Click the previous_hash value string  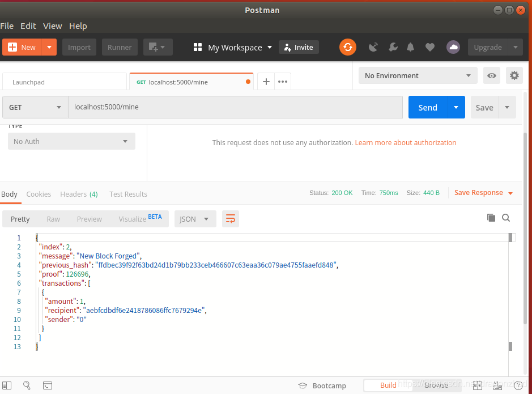tap(216, 265)
